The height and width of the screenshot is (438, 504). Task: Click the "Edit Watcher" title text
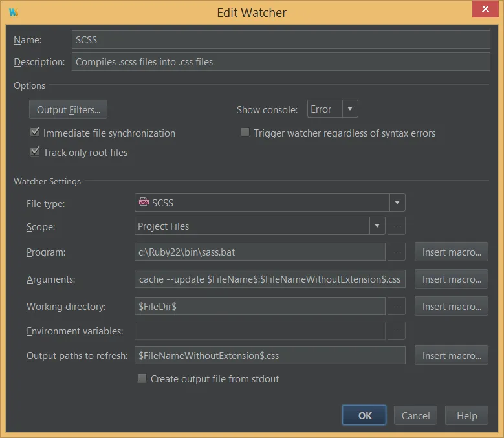pyautogui.click(x=252, y=12)
